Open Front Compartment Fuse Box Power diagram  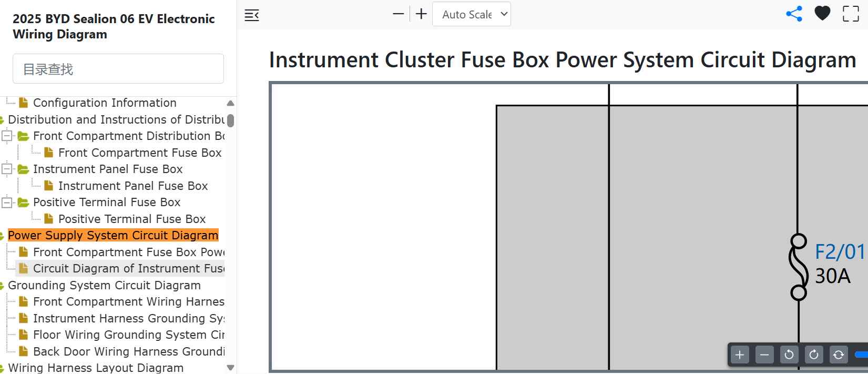[x=129, y=252]
